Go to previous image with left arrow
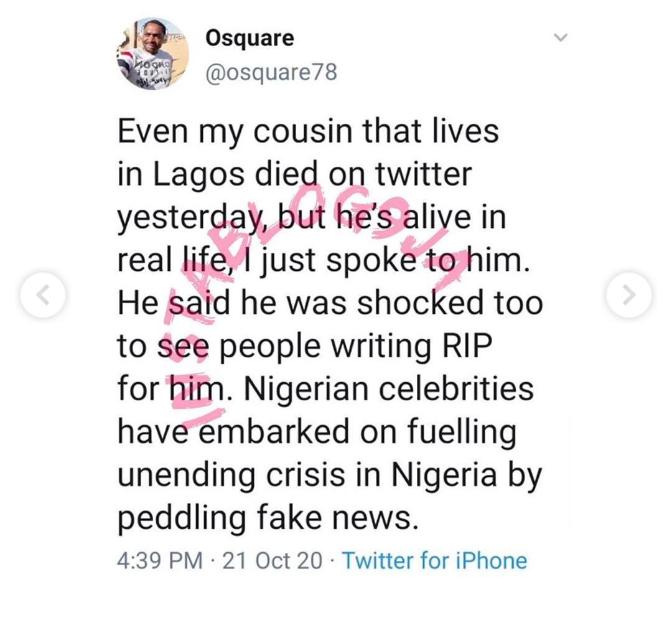Screen dimensions: 672x620 [x=43, y=294]
